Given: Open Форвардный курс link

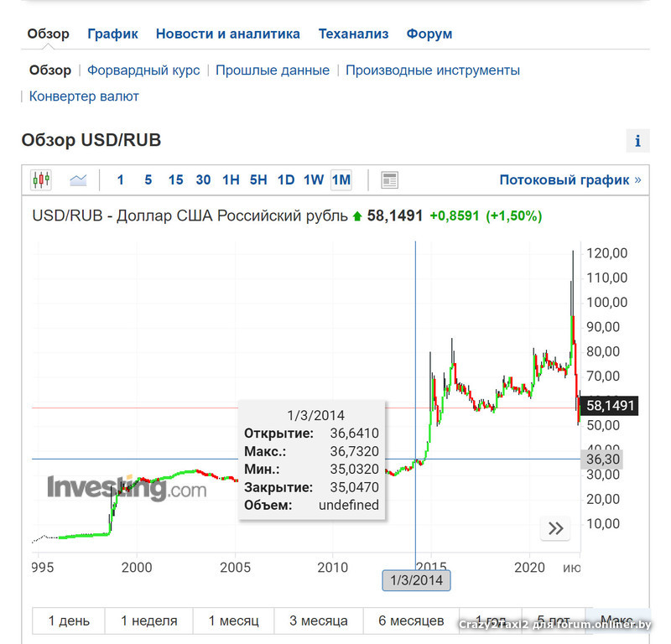Looking at the screenshot, I should [x=143, y=70].
